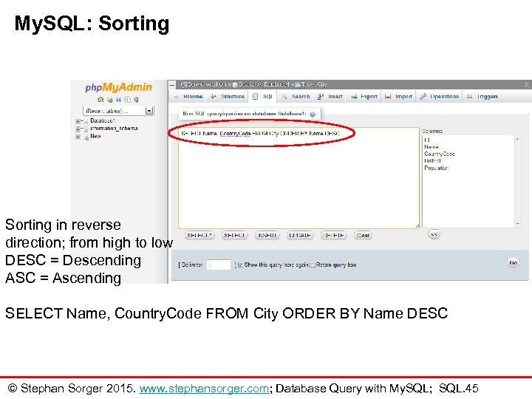Open the documentation icon under the logo
This screenshot has height=399, width=532.
click(127, 100)
